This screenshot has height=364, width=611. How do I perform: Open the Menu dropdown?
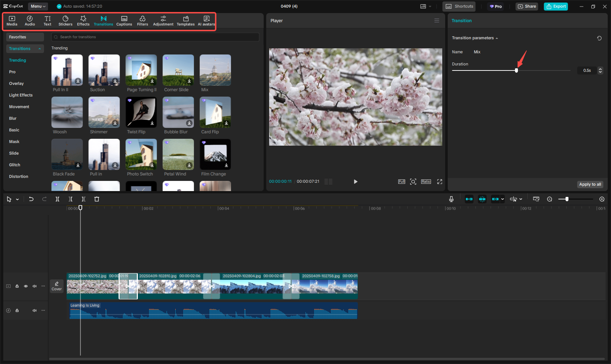click(x=37, y=6)
